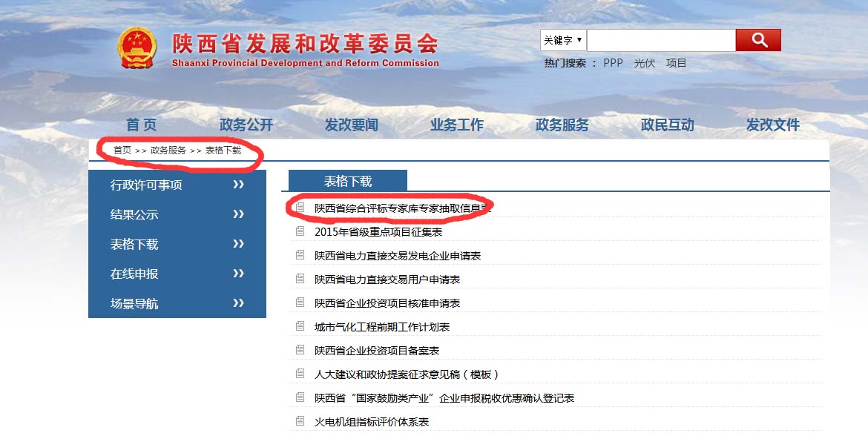This screenshot has width=868, height=433.
Task: Open 陕西省综合评标专家库专家抽取信息表 link
Action: pos(402,208)
